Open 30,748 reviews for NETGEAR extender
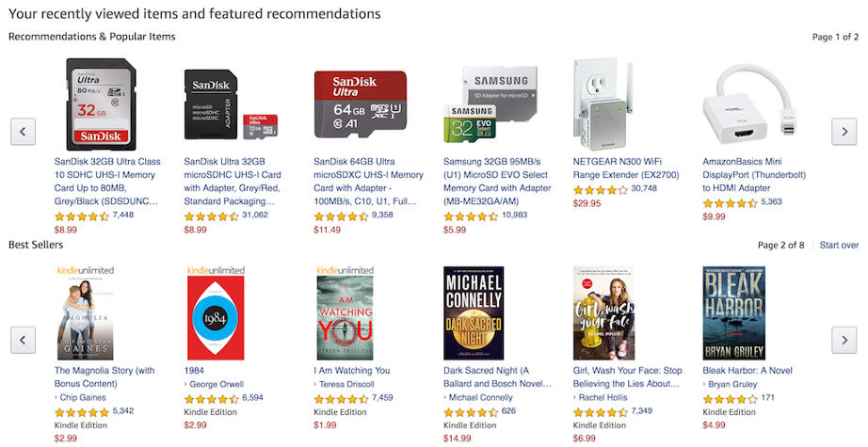Screen dimensions: 868x447 point(644,189)
